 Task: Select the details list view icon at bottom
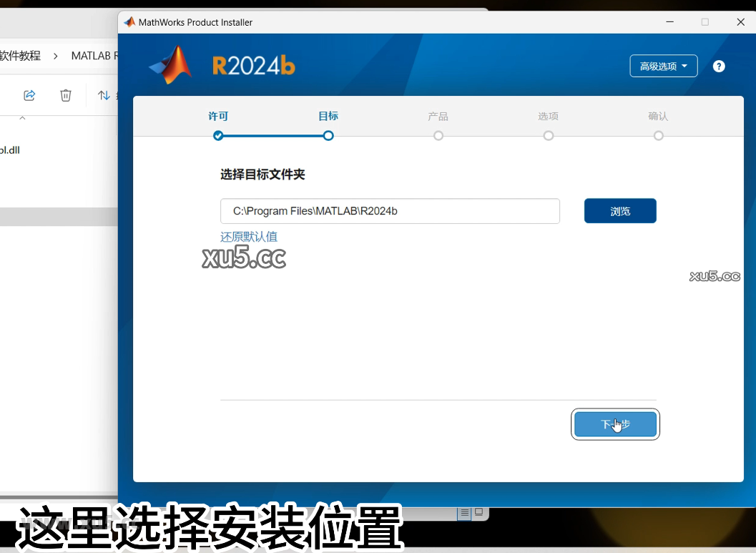coord(464,512)
